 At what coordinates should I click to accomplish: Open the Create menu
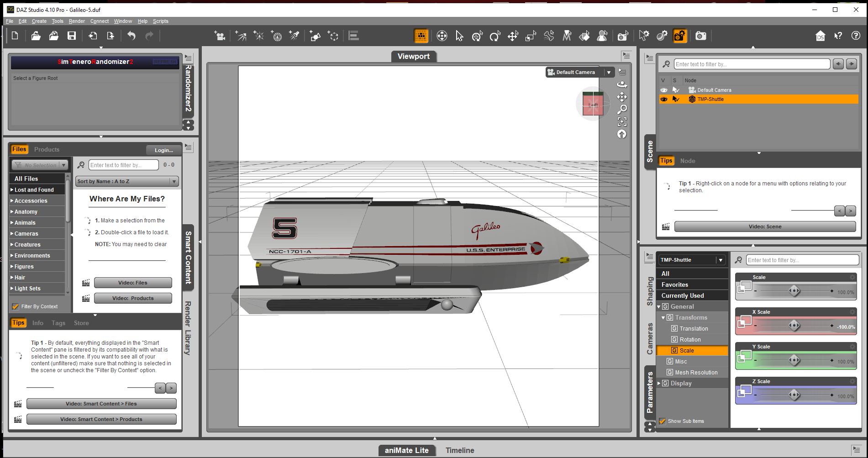tap(39, 21)
